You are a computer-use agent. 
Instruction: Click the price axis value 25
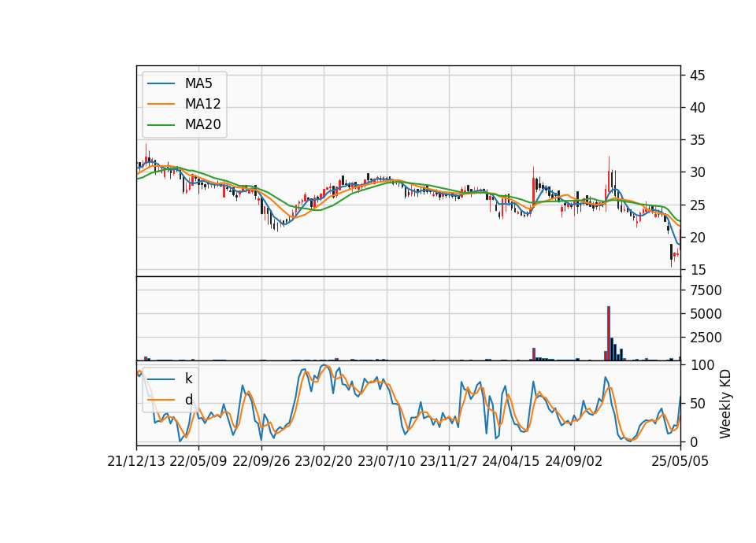coord(697,205)
